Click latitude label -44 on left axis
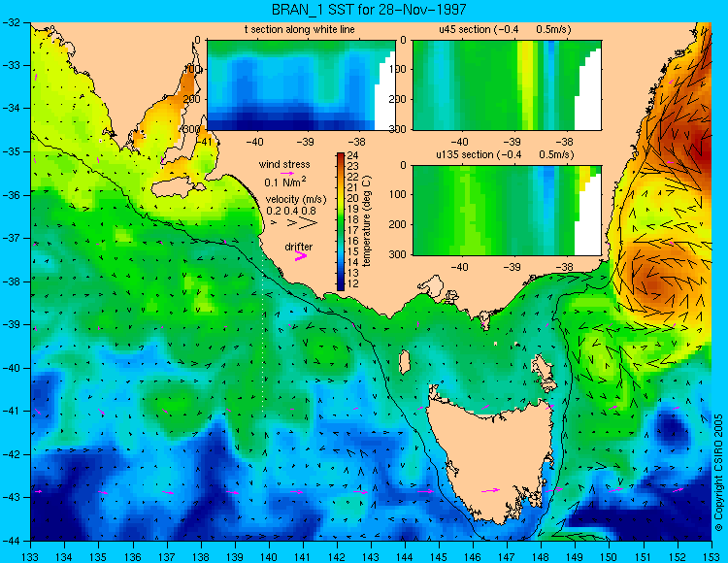The width and height of the screenshot is (728, 563). pos(12,541)
